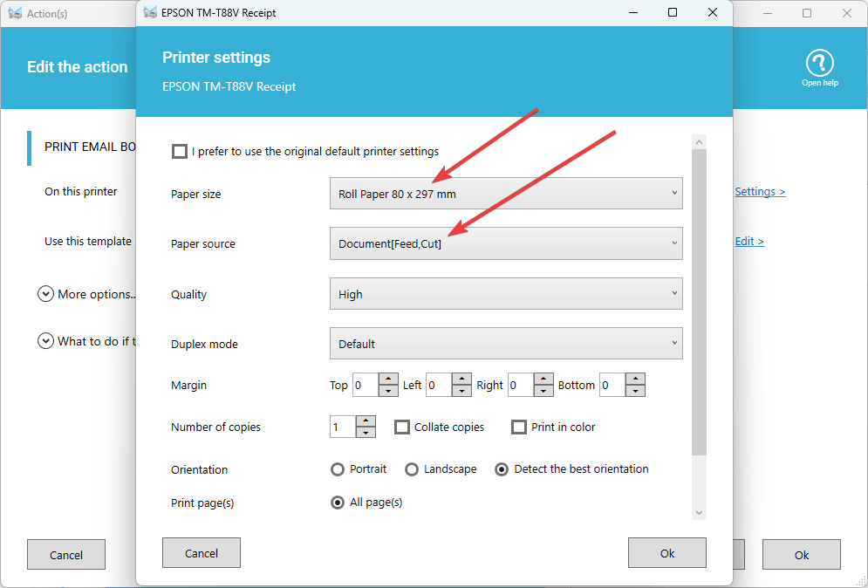
Task: Select Landscape orientation
Action: point(411,469)
